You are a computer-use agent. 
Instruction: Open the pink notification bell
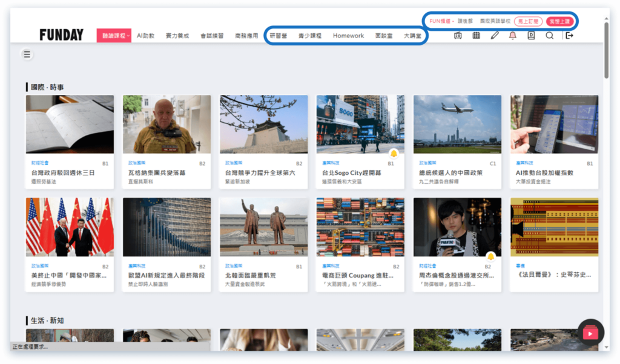tap(513, 36)
